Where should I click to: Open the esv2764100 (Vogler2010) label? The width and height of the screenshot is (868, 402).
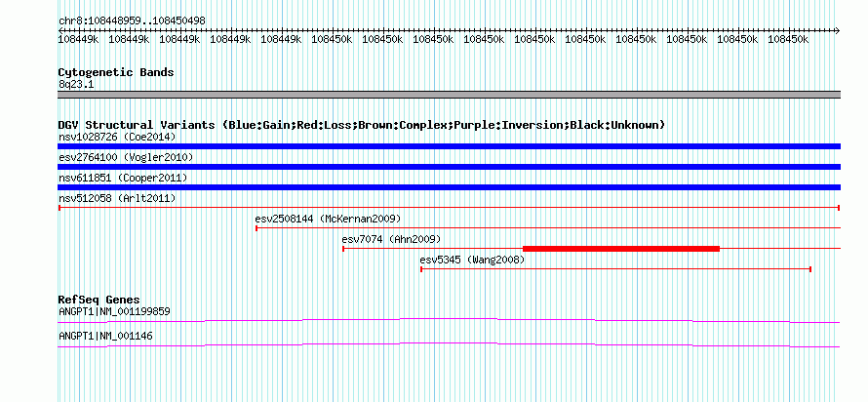click(x=126, y=157)
